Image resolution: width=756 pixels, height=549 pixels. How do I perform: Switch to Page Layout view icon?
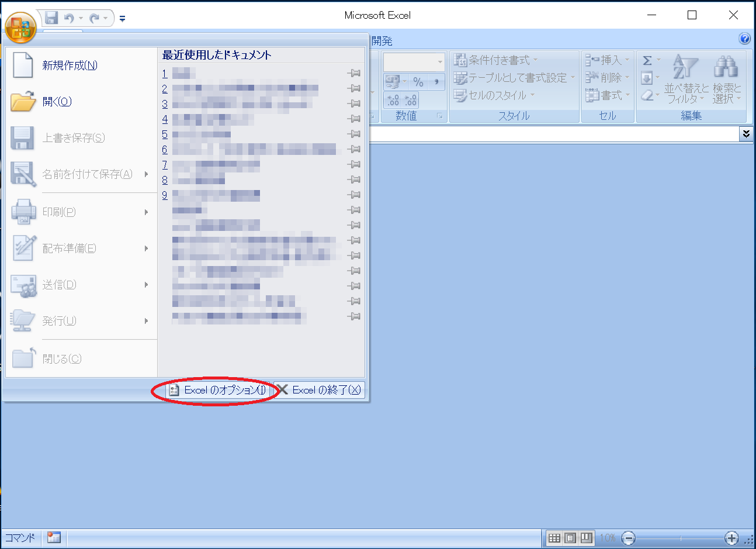[571, 538]
